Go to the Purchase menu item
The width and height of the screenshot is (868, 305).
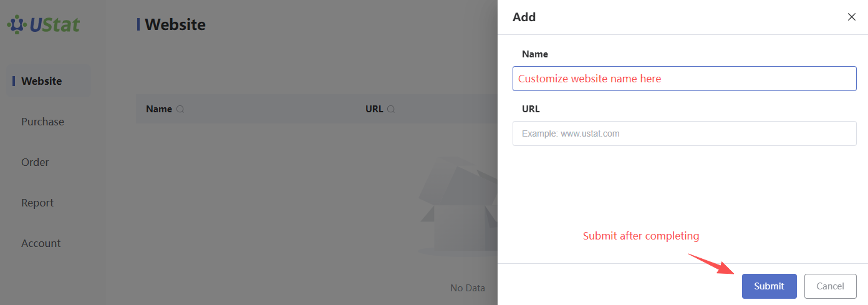point(42,122)
